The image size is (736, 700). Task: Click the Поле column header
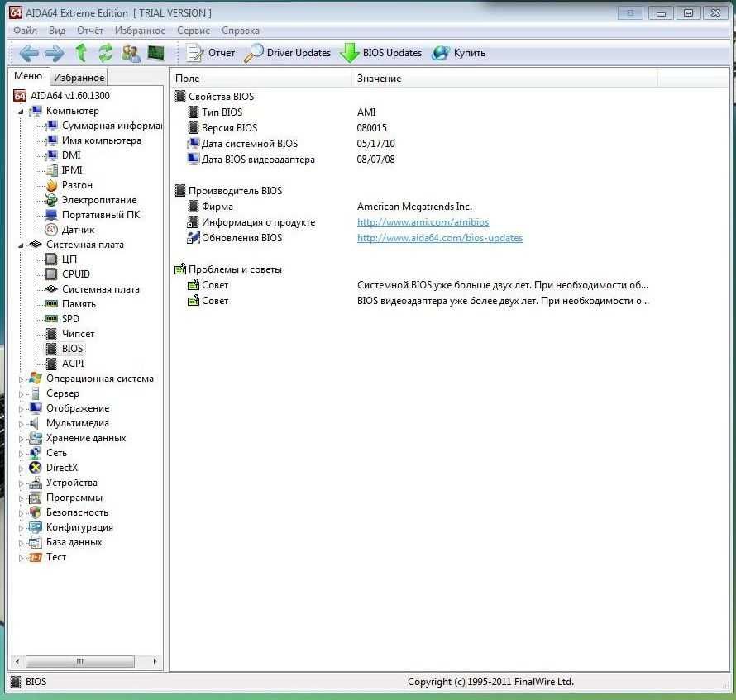click(260, 79)
